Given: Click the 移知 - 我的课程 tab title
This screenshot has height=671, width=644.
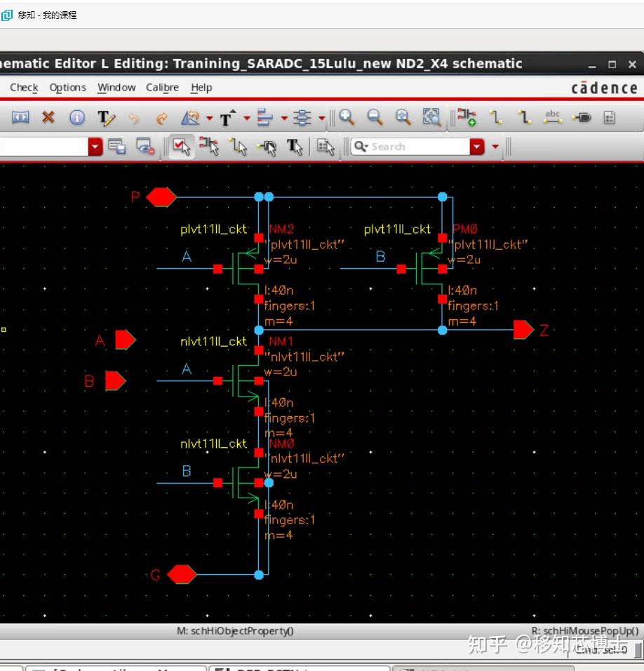Looking at the screenshot, I should pyautogui.click(x=47, y=15).
